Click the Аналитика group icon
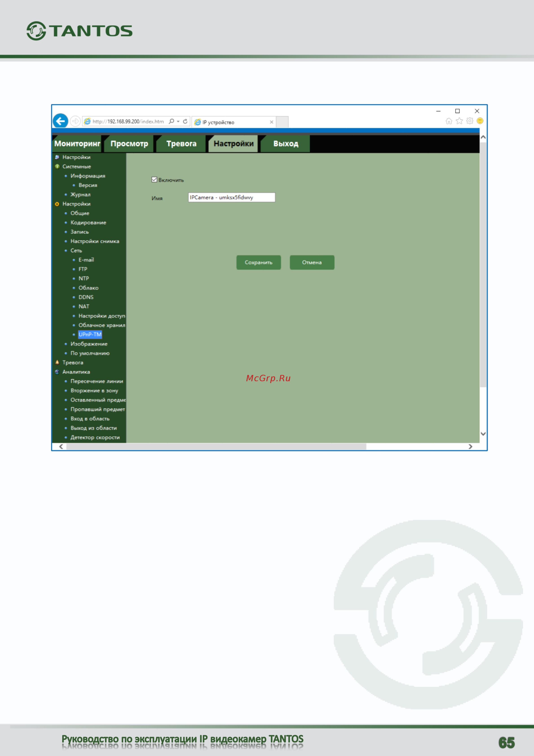Image resolution: width=534 pixels, height=756 pixels. tap(57, 372)
